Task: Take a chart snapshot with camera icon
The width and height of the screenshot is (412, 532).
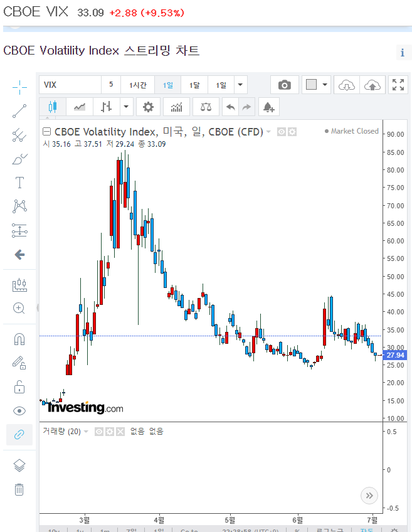Action: [x=285, y=85]
